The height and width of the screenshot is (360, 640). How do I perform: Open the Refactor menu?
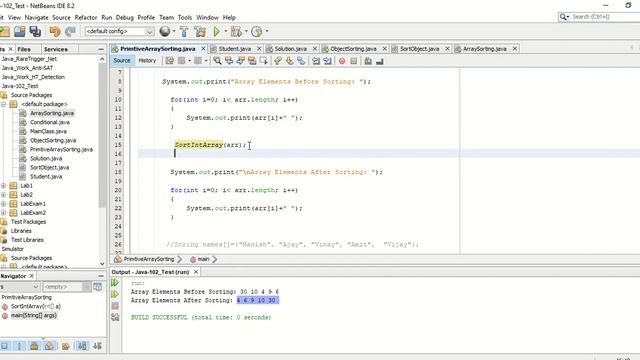pos(86,18)
